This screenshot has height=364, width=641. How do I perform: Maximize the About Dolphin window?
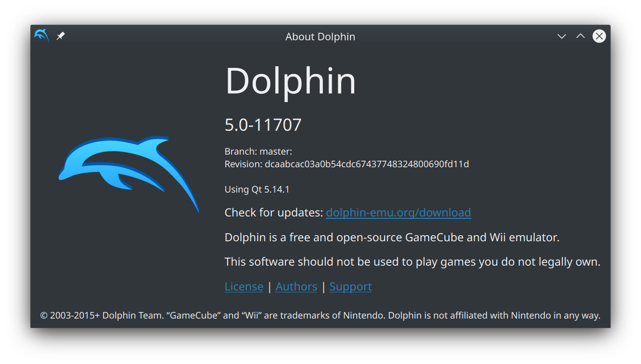pos(580,36)
